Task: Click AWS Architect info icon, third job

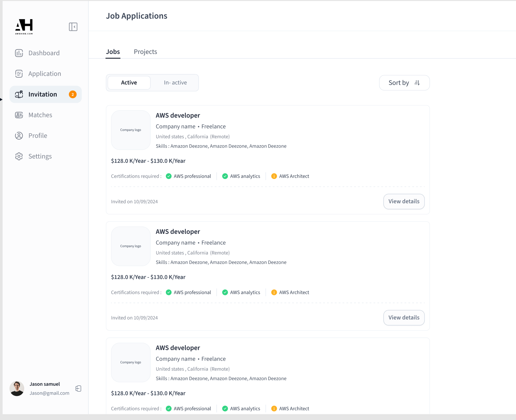Action: [274, 409]
